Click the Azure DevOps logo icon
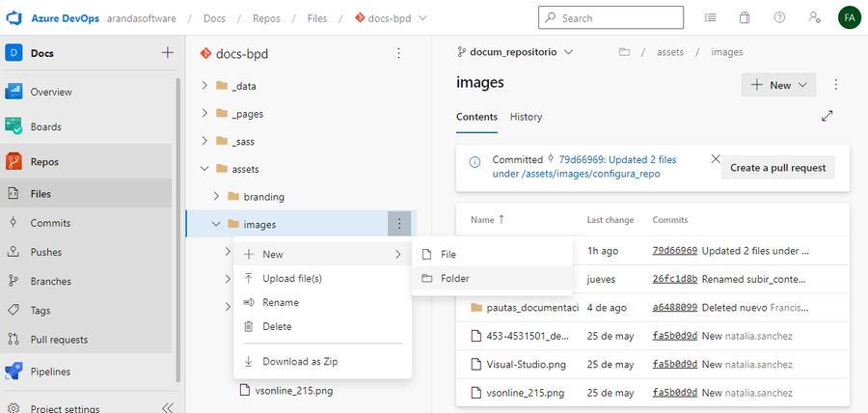 pos(17,18)
